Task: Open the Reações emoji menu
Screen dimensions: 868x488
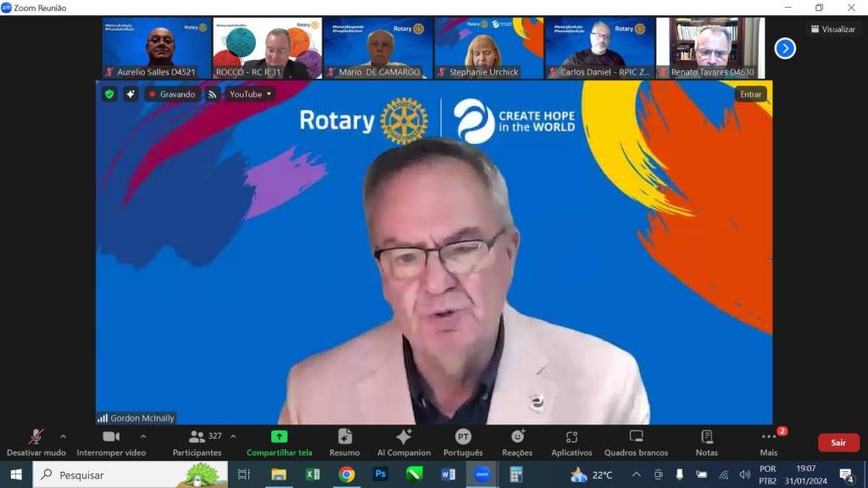Action: coord(517,441)
